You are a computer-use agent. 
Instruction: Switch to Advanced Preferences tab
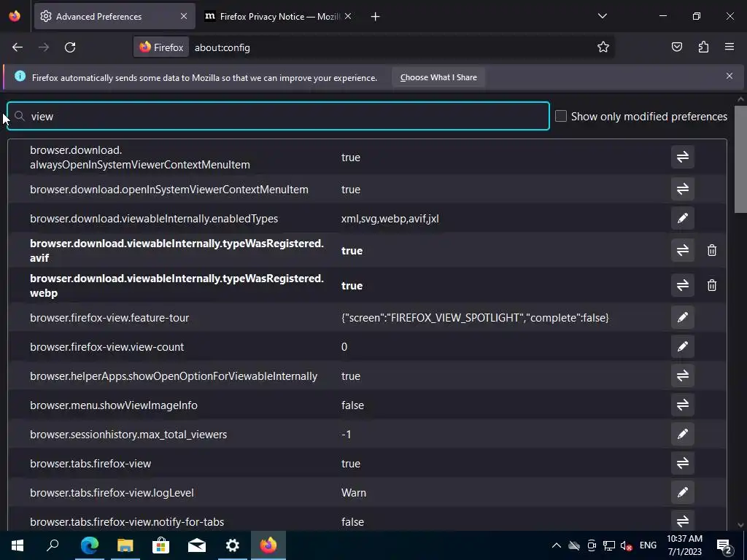click(x=115, y=16)
